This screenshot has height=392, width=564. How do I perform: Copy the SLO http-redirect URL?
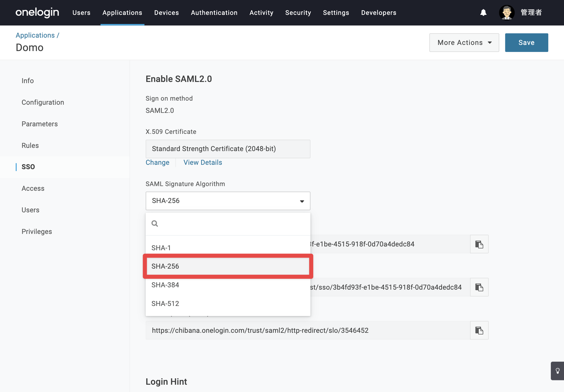tap(479, 330)
